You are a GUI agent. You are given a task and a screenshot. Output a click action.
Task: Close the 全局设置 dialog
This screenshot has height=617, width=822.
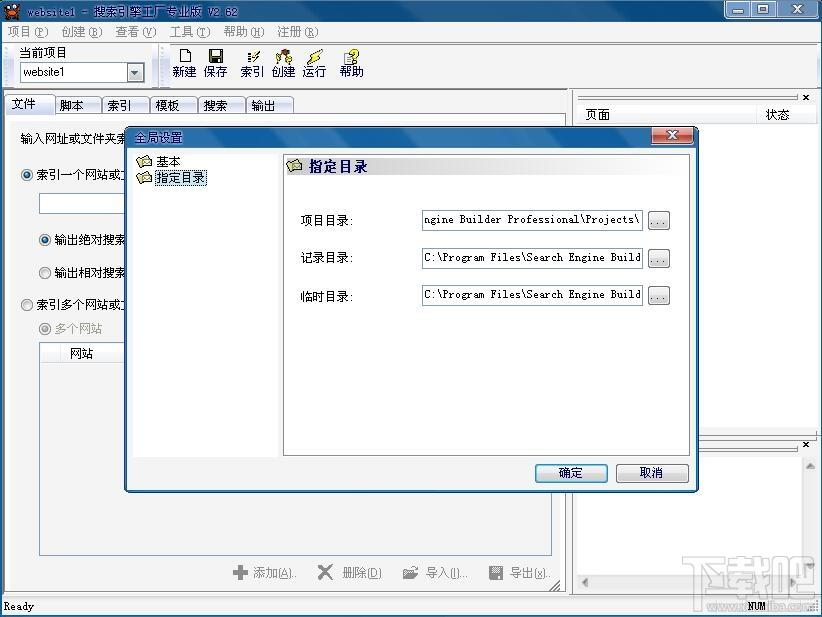[x=672, y=135]
